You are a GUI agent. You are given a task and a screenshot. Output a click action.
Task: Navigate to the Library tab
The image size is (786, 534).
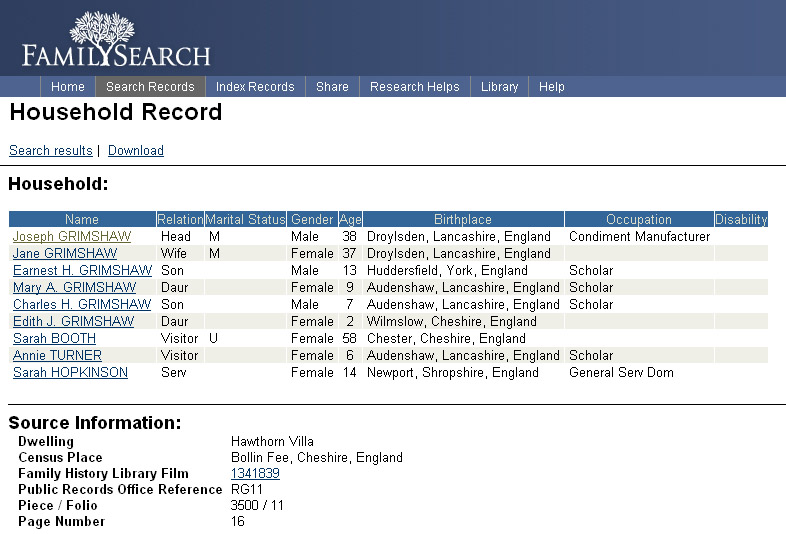tap(499, 87)
